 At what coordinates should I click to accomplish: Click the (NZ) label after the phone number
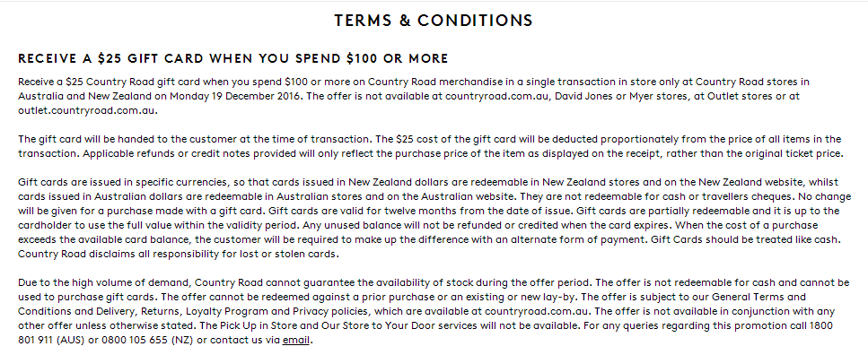(x=182, y=340)
